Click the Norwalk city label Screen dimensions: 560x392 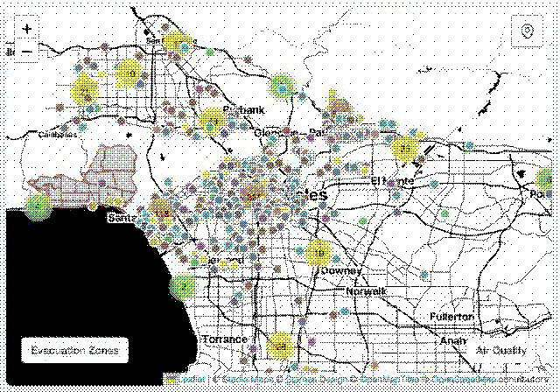coord(366,291)
